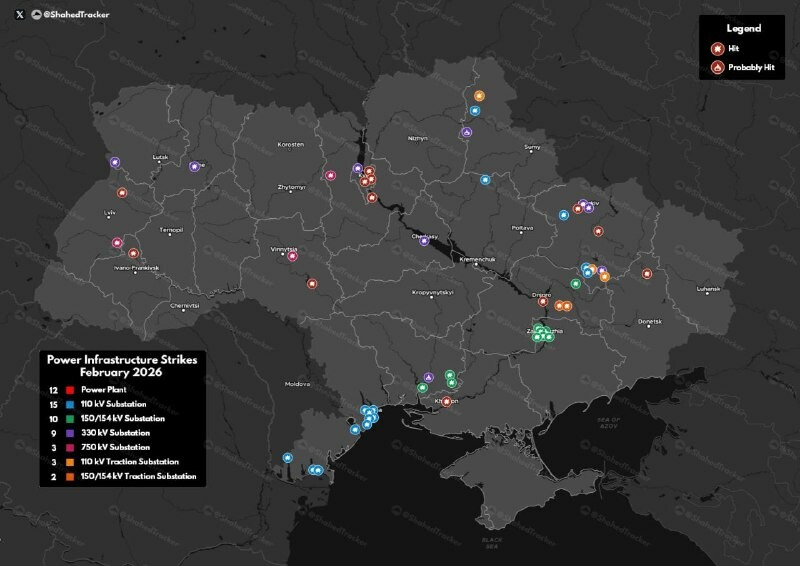Select the pink marker east of Zhytomyr
The width and height of the screenshot is (800, 566).
coord(331,176)
